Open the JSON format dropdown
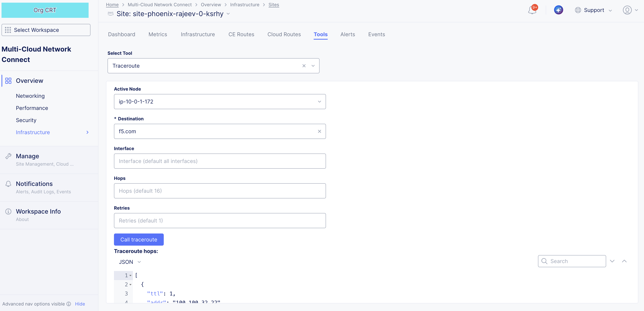The height and width of the screenshot is (311, 644). [130, 262]
